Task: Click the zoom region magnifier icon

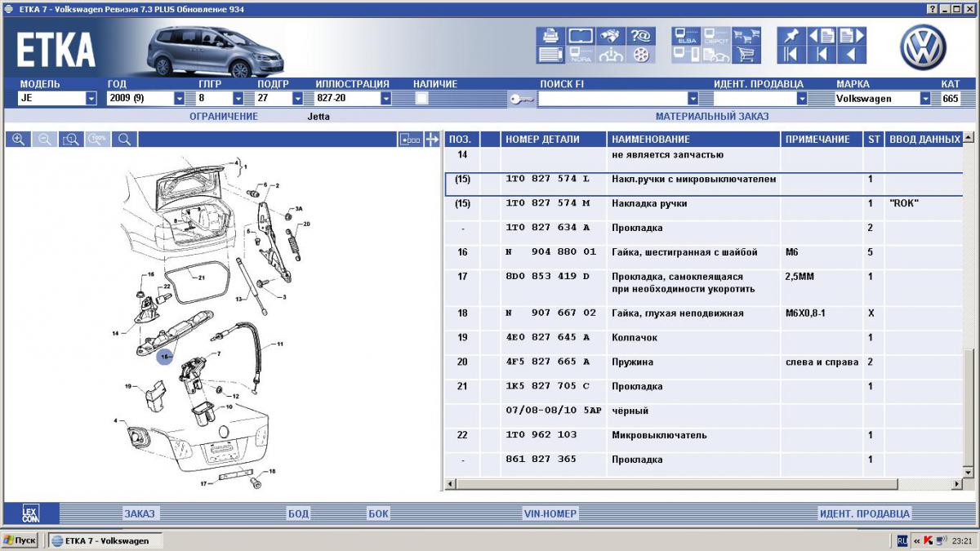Action: [x=71, y=140]
